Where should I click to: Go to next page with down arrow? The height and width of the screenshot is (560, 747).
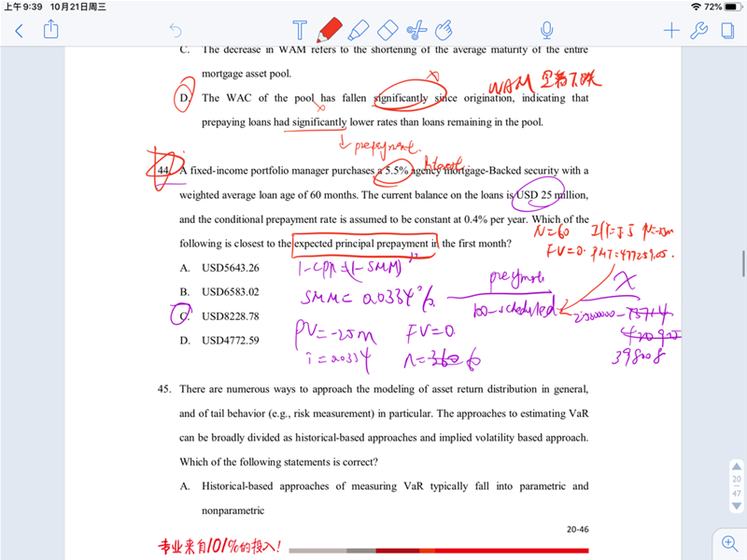(737, 506)
